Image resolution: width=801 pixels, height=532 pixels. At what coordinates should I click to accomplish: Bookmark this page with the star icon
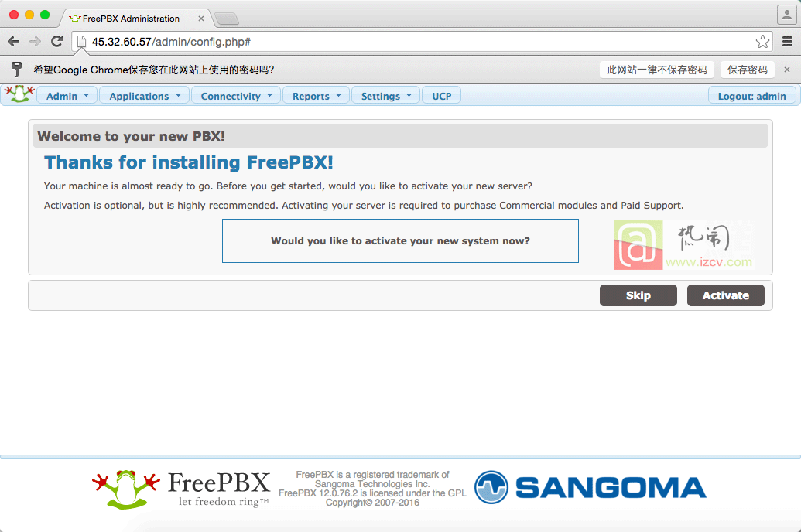[762, 41]
